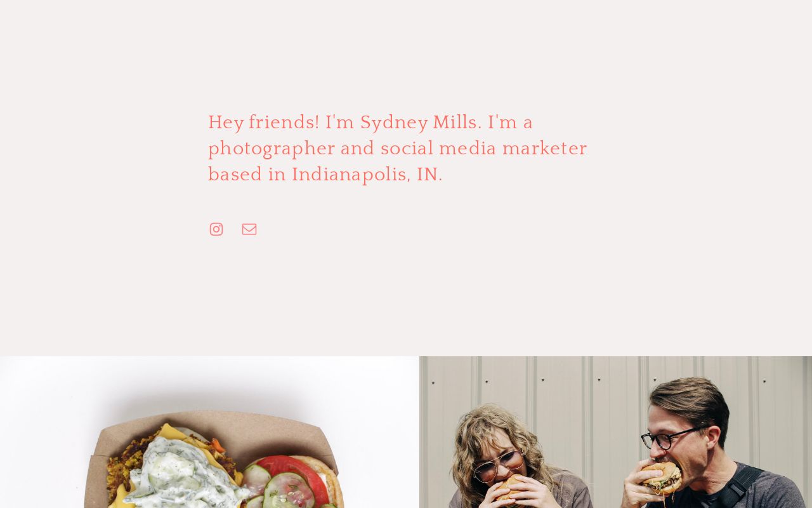Click the email envelope icon
Image resolution: width=812 pixels, height=508 pixels.
[249, 229]
